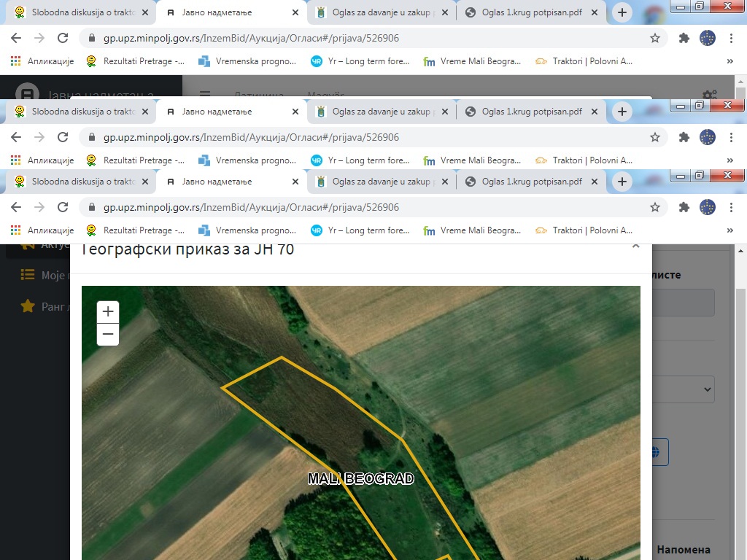
Task: Close the Географски приказ dialog
Action: pos(635,246)
